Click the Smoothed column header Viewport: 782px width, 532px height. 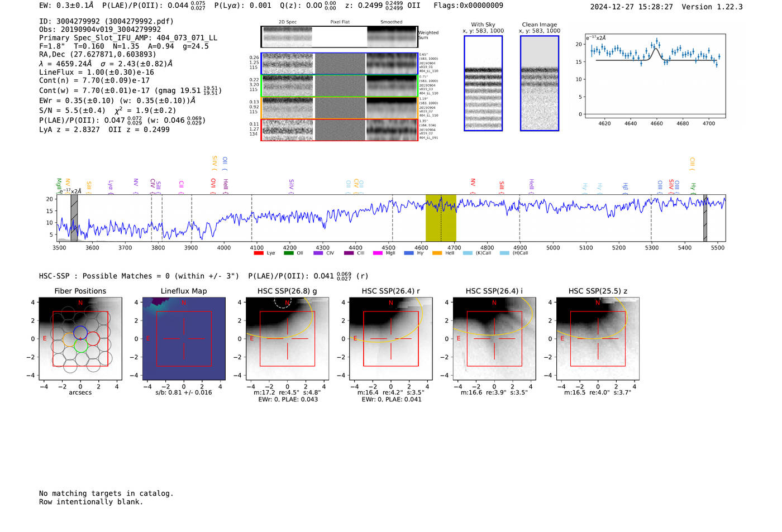click(x=392, y=22)
